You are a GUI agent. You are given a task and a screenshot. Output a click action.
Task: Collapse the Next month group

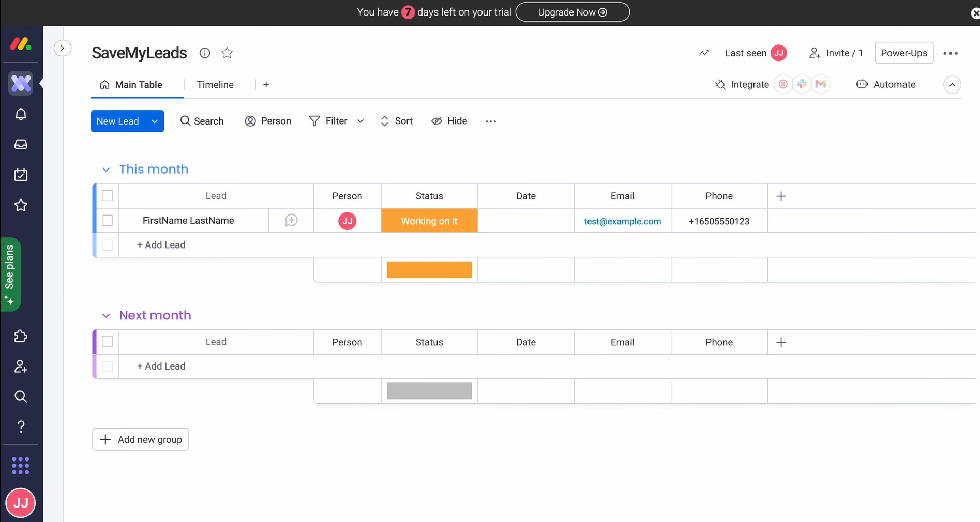point(106,316)
